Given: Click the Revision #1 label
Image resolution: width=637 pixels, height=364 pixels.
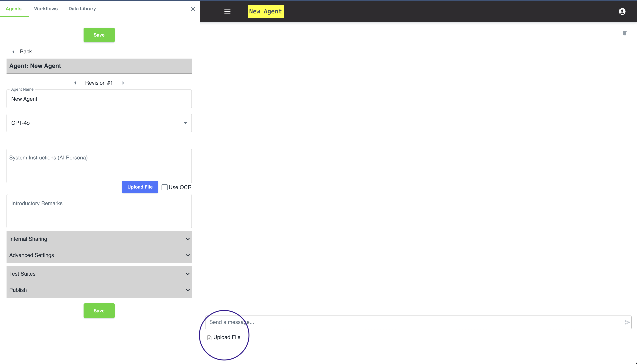Looking at the screenshot, I should click(x=99, y=83).
